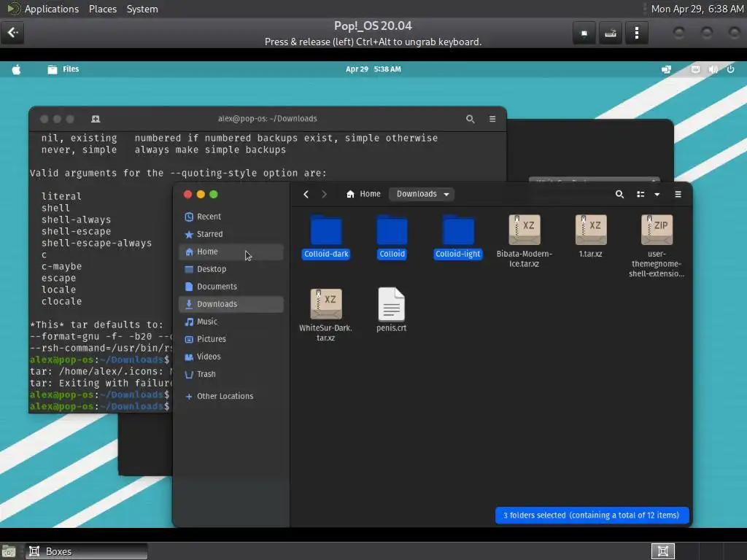Go back from Boxes VM view
Viewport: 747px width, 560px height.
(x=12, y=33)
